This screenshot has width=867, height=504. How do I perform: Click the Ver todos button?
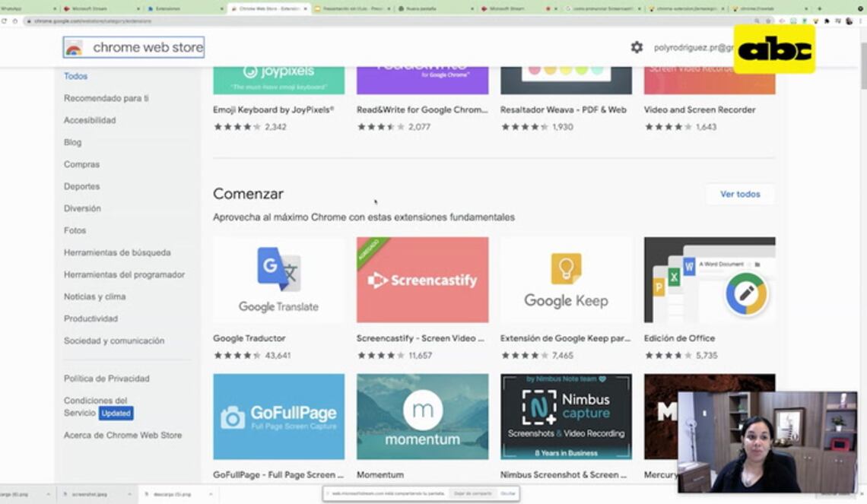[x=740, y=194]
